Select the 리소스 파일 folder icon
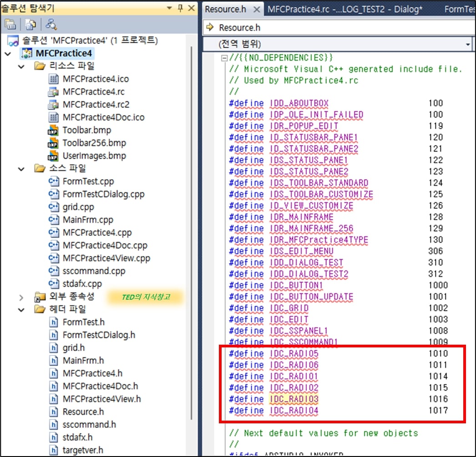Viewport: 476px width, 457px height. tap(40, 66)
